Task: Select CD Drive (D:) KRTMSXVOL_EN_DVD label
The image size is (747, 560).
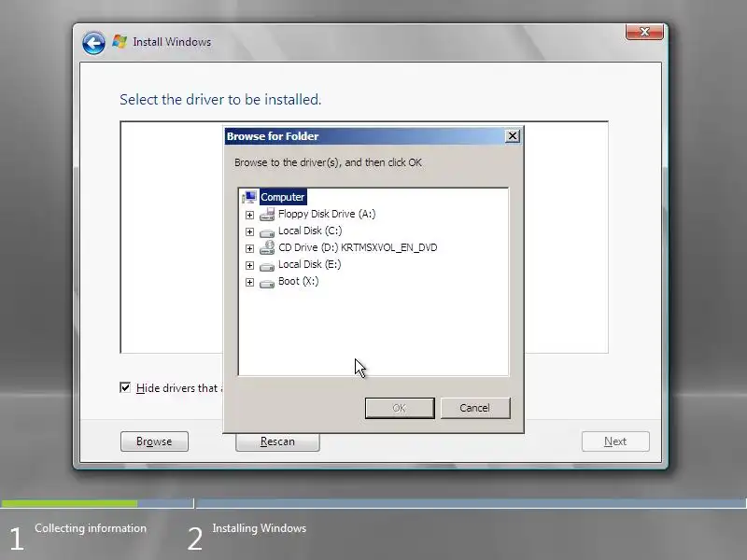Action: (358, 247)
